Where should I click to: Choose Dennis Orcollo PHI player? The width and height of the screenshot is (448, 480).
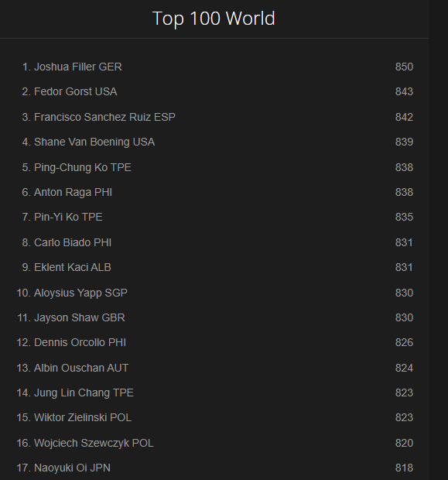[x=80, y=342]
